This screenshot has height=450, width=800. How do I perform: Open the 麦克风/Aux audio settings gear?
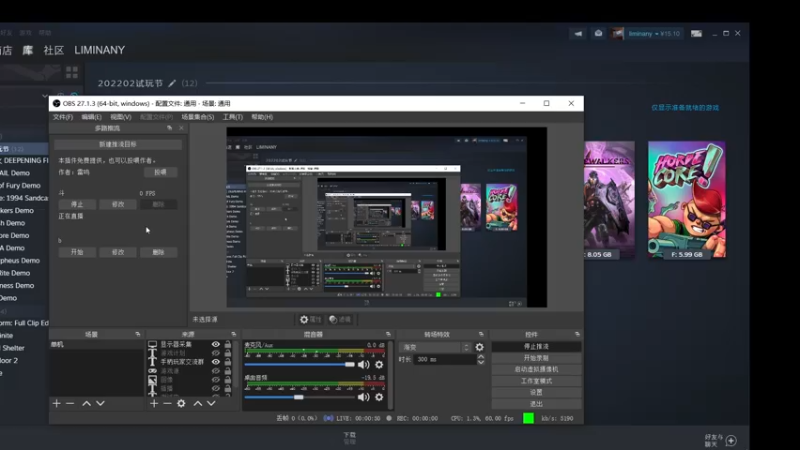point(379,364)
